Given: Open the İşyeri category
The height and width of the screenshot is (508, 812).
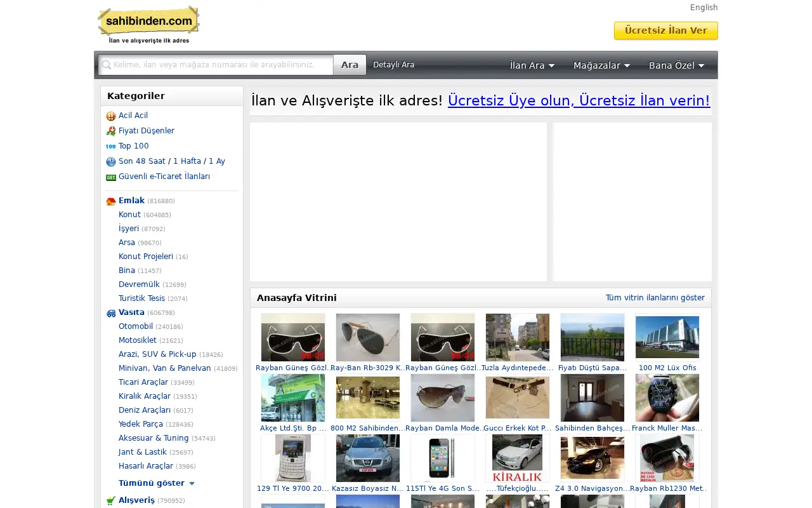Looking at the screenshot, I should click(x=129, y=229).
